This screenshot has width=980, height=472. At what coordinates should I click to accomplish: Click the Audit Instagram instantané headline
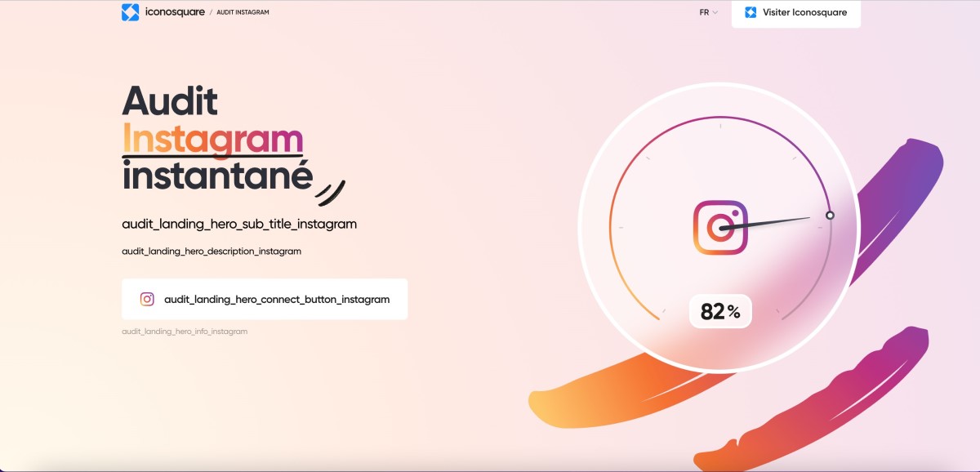pos(218,139)
